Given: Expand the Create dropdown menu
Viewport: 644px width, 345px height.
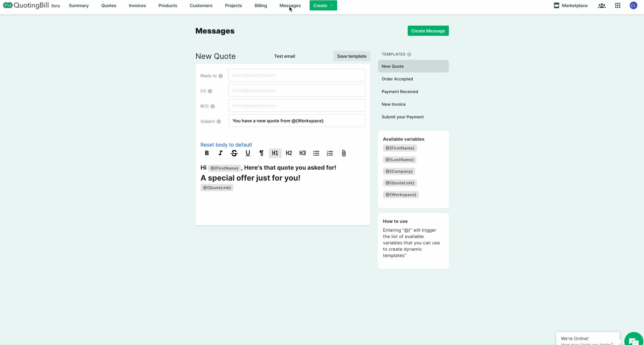Looking at the screenshot, I should tap(323, 6).
